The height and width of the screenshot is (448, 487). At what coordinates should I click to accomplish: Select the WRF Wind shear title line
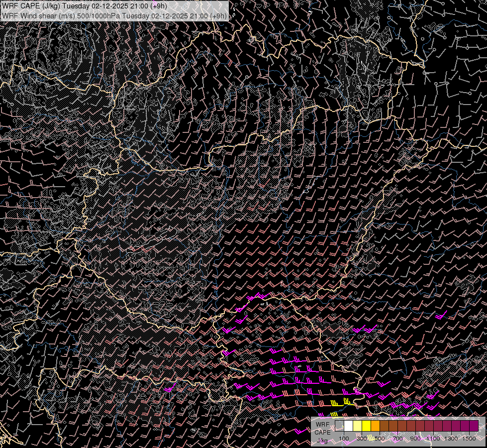tap(114, 16)
